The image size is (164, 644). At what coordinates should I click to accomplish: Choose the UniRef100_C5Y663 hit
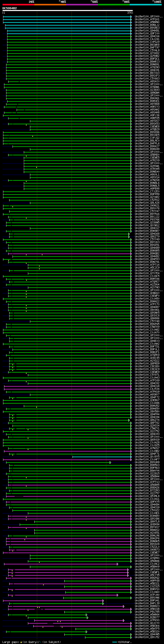point(147,79)
